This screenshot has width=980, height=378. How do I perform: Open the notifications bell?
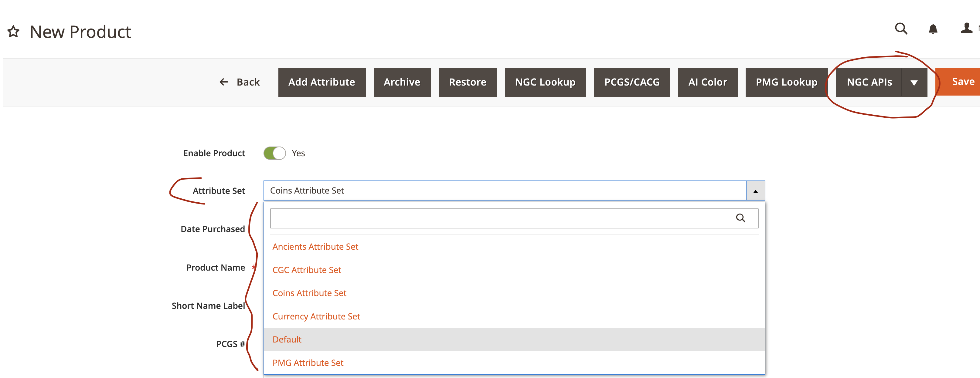pyautogui.click(x=932, y=29)
